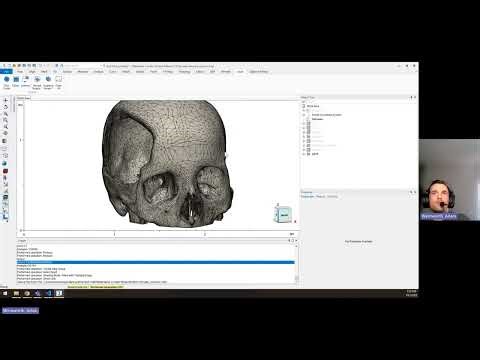
Task: Select the last item in Object Tree
Action: [x=315, y=154]
